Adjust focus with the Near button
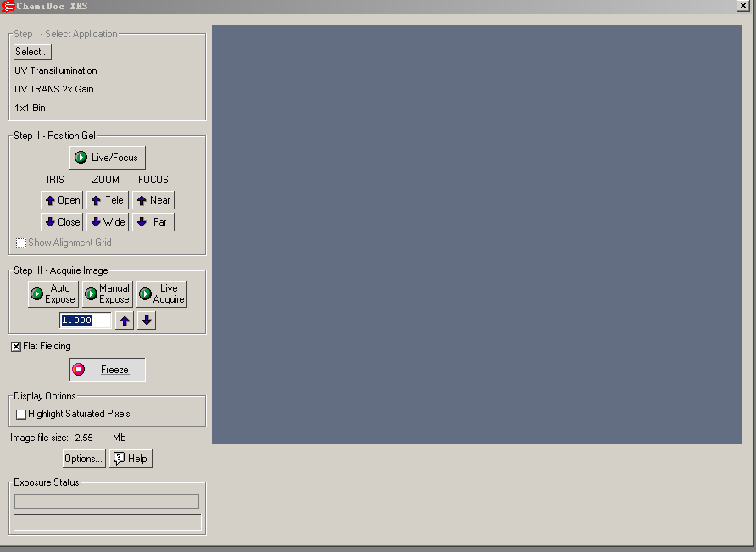756x552 pixels. [153, 200]
